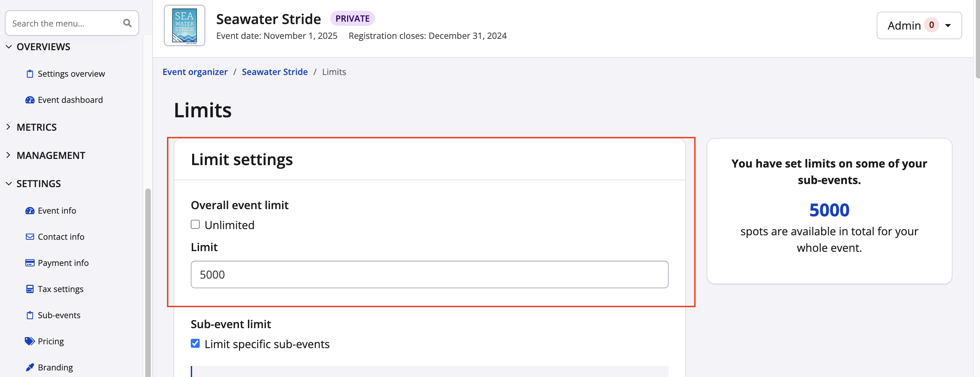Click the Payment info card icon
This screenshot has height=377, width=980.
[x=30, y=263]
